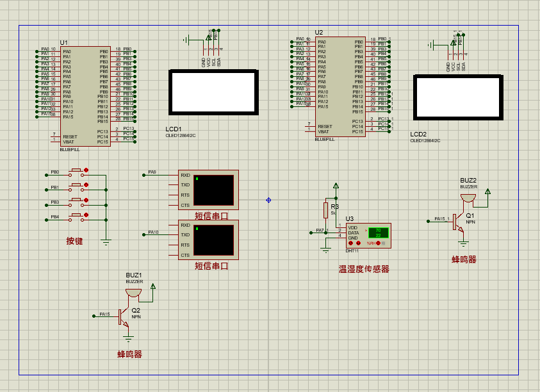
Task: Click the ground symbol beside LCD2's pins
Action: coord(431,45)
